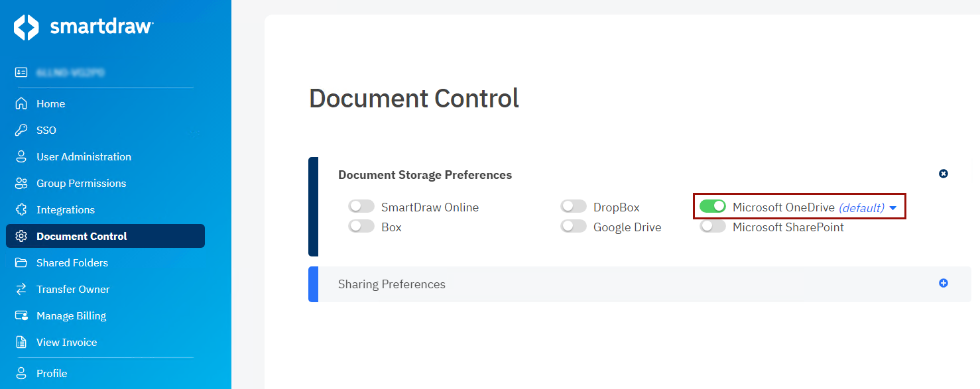The height and width of the screenshot is (389, 980).
Task: Click the SmartDraw logo
Action: [x=83, y=27]
